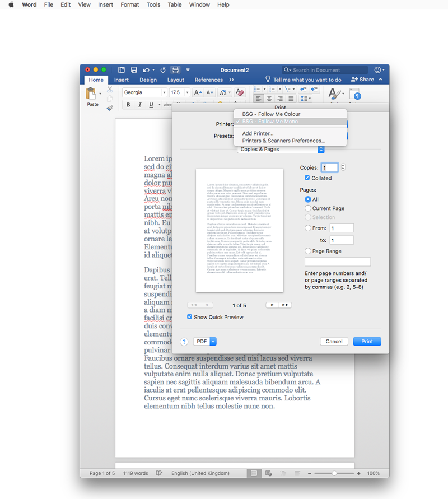The height and width of the screenshot is (499, 448).
Task: Click the zoom out minus button
Action: coord(309,473)
